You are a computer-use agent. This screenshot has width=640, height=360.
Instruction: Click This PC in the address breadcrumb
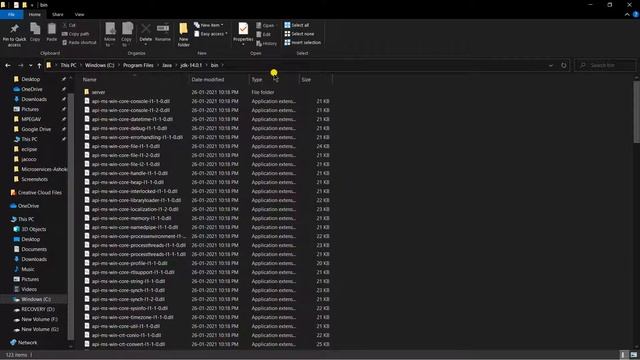point(68,65)
